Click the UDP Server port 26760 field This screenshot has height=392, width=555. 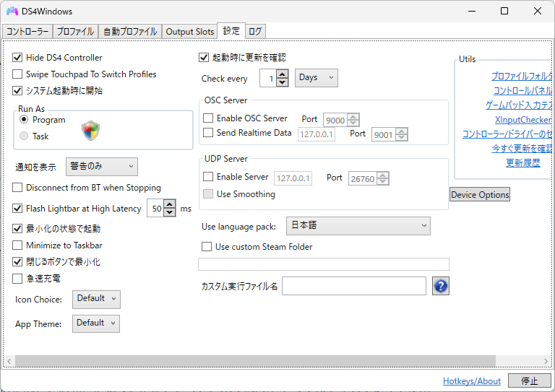363,178
